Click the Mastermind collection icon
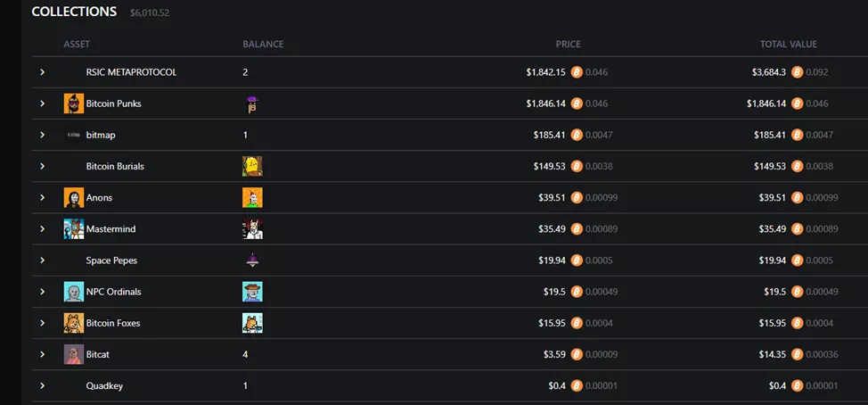Viewport: 868px width, 405px height. tap(74, 229)
